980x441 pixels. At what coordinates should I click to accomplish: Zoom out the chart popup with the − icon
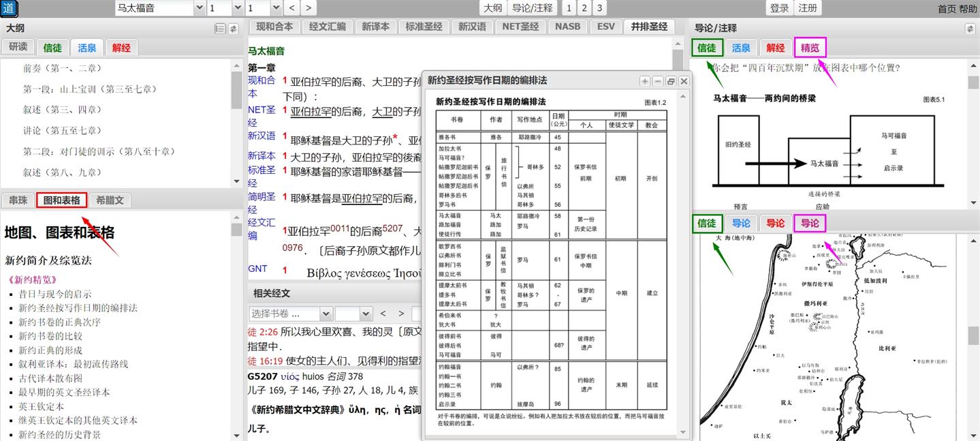click(x=657, y=80)
